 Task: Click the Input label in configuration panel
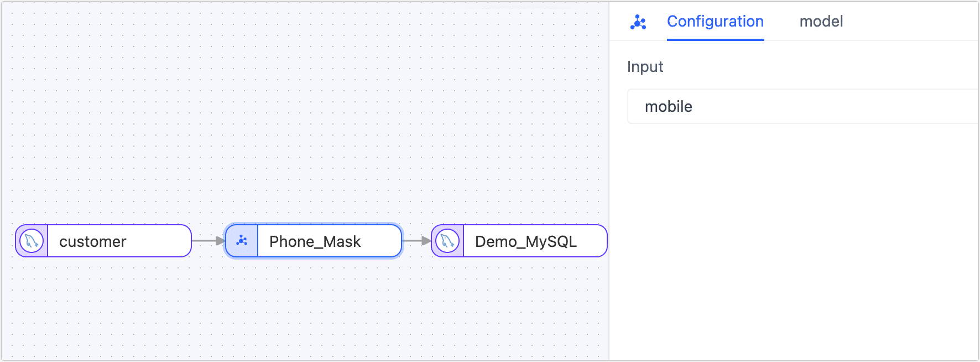coord(645,67)
